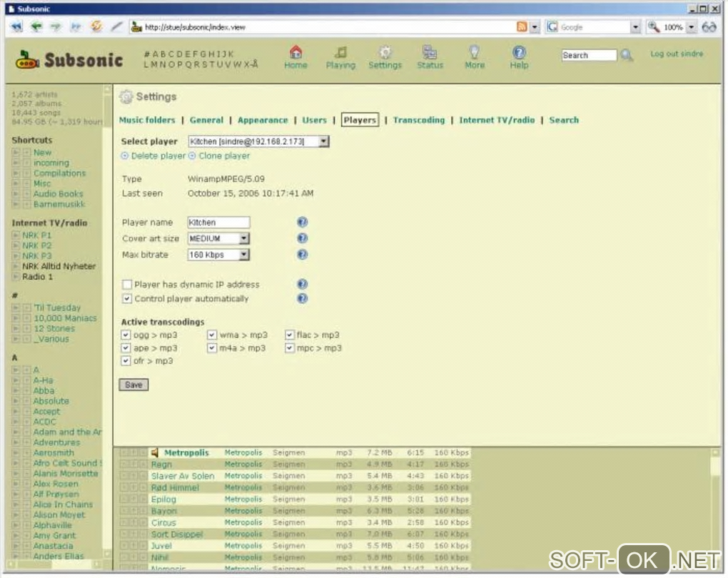
Task: Show help for Cover art size
Action: click(302, 238)
